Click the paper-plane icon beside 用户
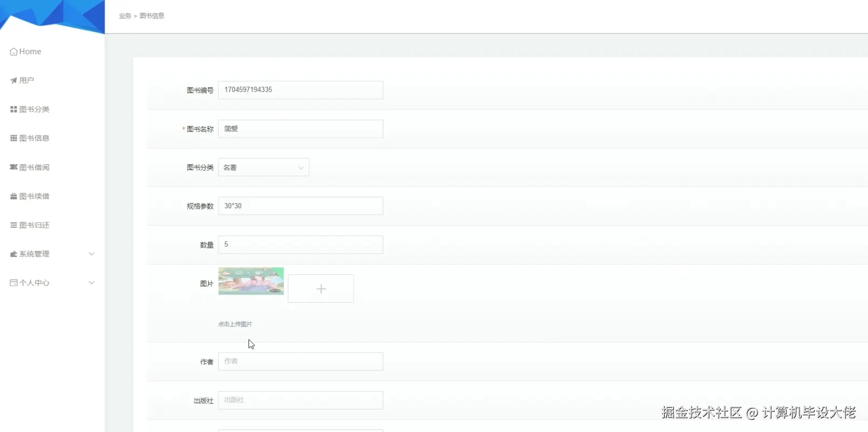868x432 pixels. pyautogui.click(x=13, y=80)
